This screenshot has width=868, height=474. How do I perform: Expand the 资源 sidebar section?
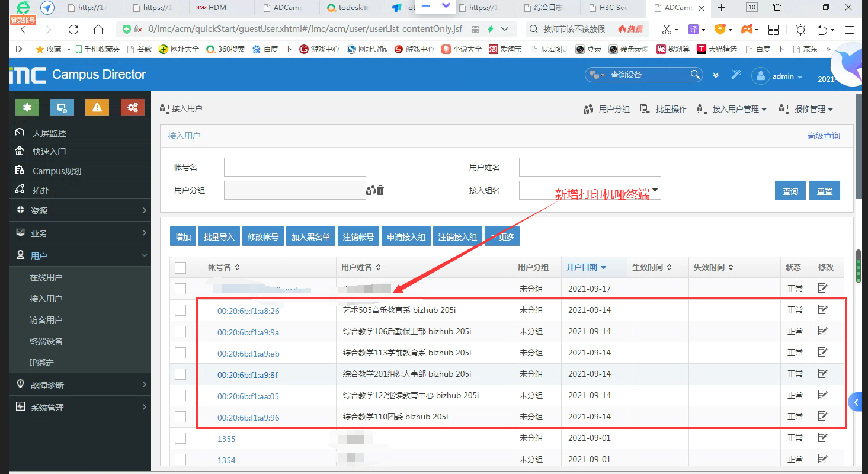click(x=80, y=210)
